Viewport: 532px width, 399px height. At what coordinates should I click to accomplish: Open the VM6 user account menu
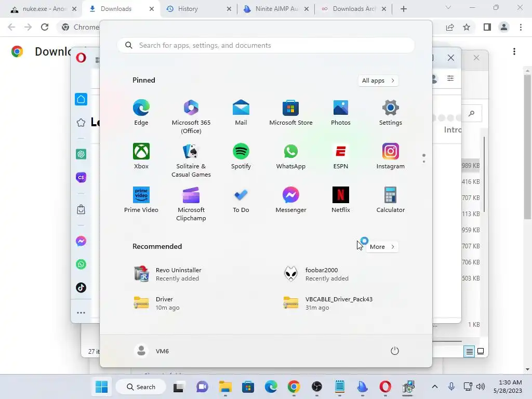click(151, 351)
